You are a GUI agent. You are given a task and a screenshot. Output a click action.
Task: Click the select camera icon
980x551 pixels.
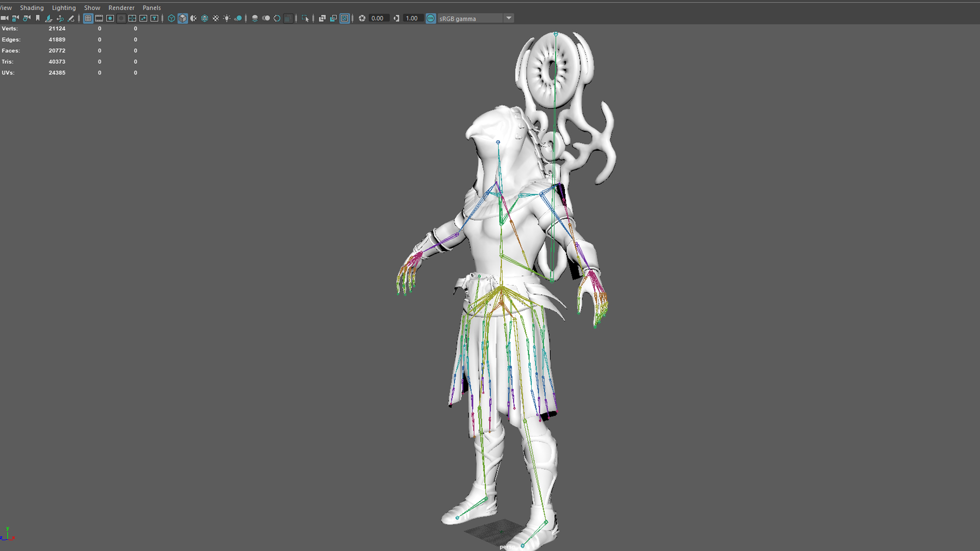(x=5, y=18)
